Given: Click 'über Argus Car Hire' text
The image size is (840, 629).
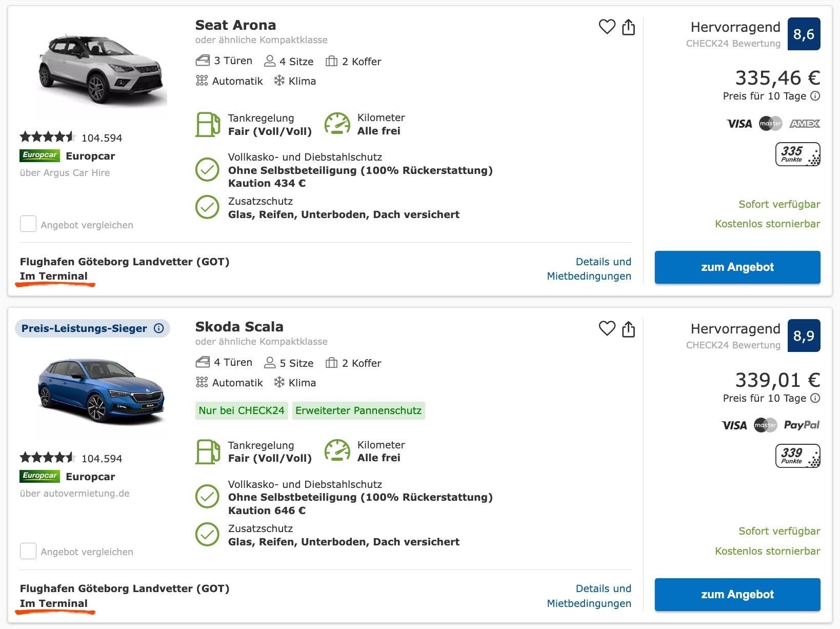Looking at the screenshot, I should [65, 173].
